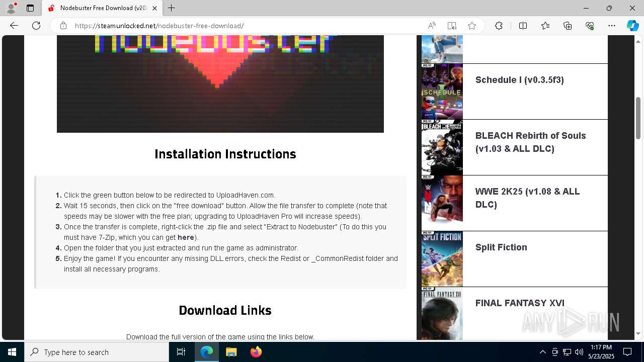This screenshot has width=644, height=362.
Task: Click step 4 'run the game as administrator'
Action: click(x=181, y=248)
